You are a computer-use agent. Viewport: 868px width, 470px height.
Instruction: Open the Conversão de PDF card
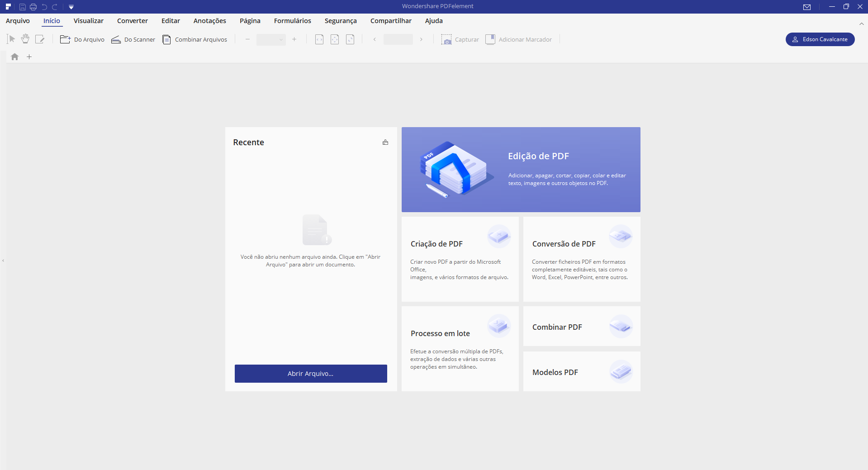click(582, 259)
